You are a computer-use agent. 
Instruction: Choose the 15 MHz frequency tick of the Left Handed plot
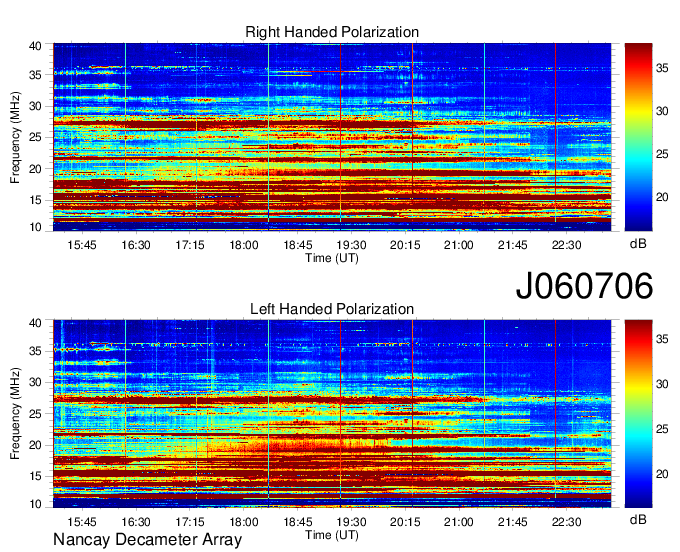(35, 476)
